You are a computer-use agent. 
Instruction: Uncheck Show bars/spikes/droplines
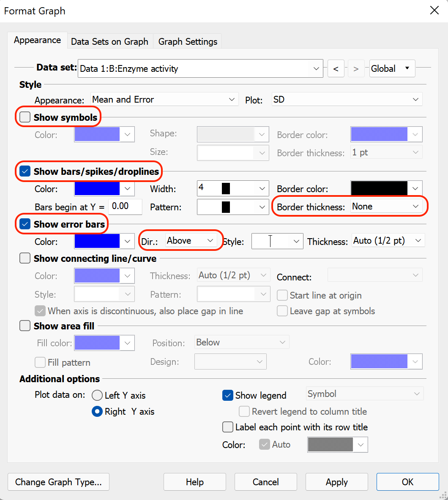click(x=25, y=171)
